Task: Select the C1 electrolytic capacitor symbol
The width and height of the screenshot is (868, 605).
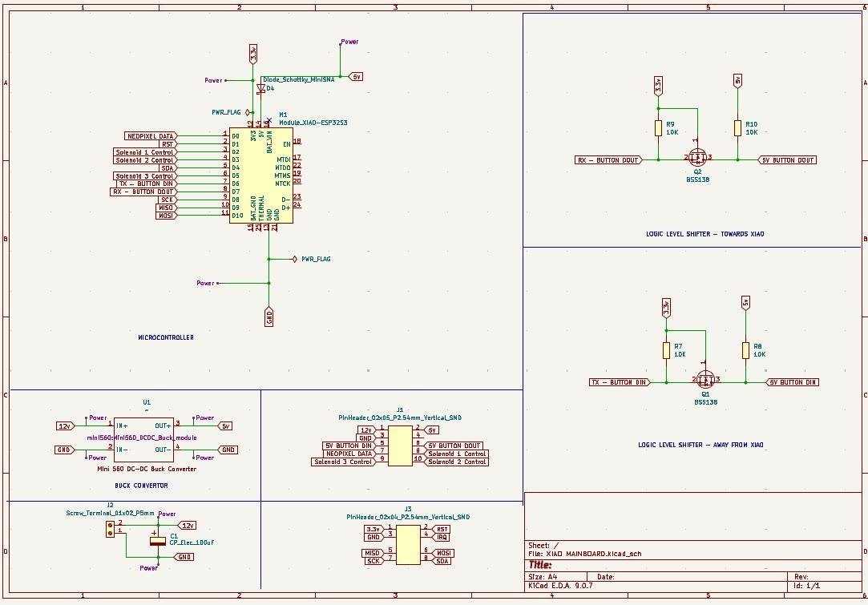Action: [158, 541]
